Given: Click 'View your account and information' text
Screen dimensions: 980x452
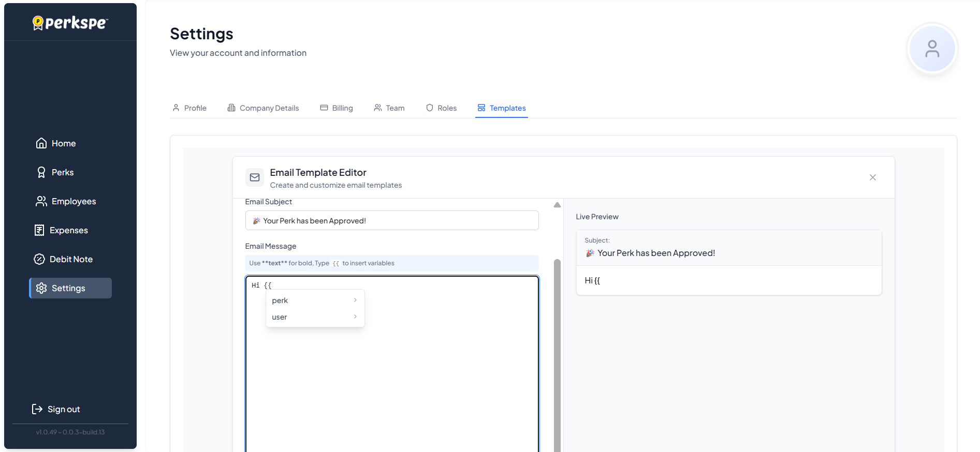Looking at the screenshot, I should [x=238, y=53].
